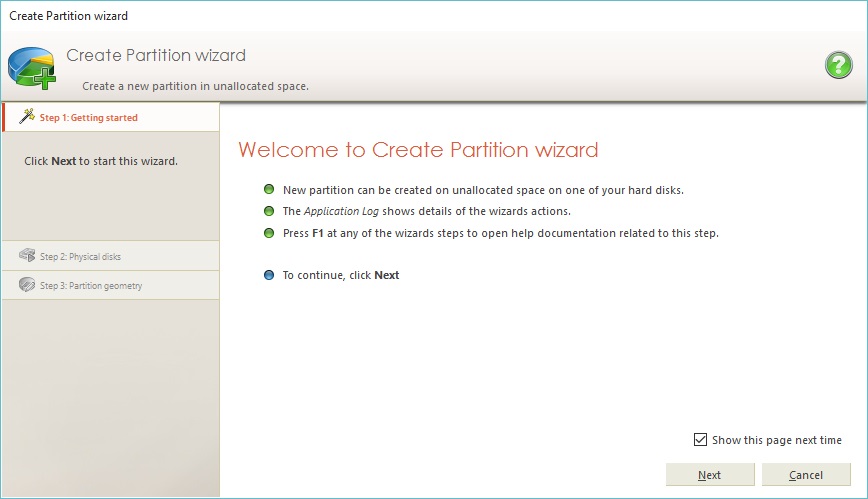
Task: Click the blue bullet beside 'To continue'
Action: pyautogui.click(x=269, y=275)
